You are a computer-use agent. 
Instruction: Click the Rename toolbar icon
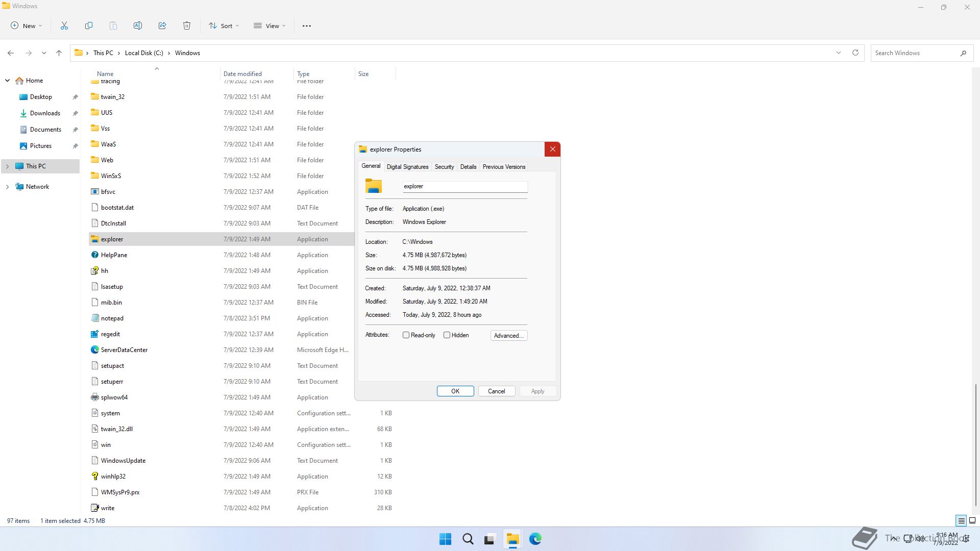pyautogui.click(x=138, y=26)
